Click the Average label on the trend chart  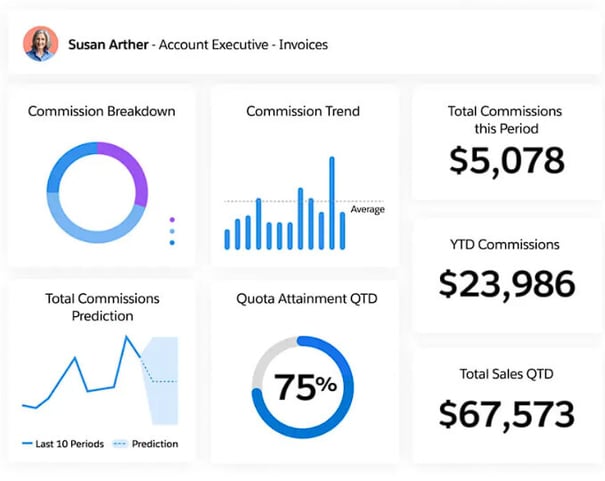click(x=367, y=209)
